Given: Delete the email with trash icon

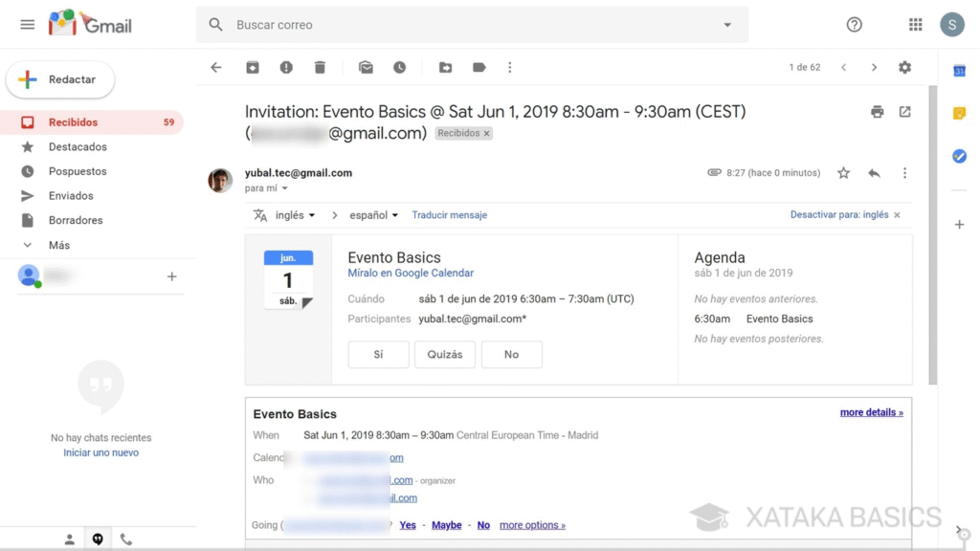Looking at the screenshot, I should pyautogui.click(x=320, y=68).
